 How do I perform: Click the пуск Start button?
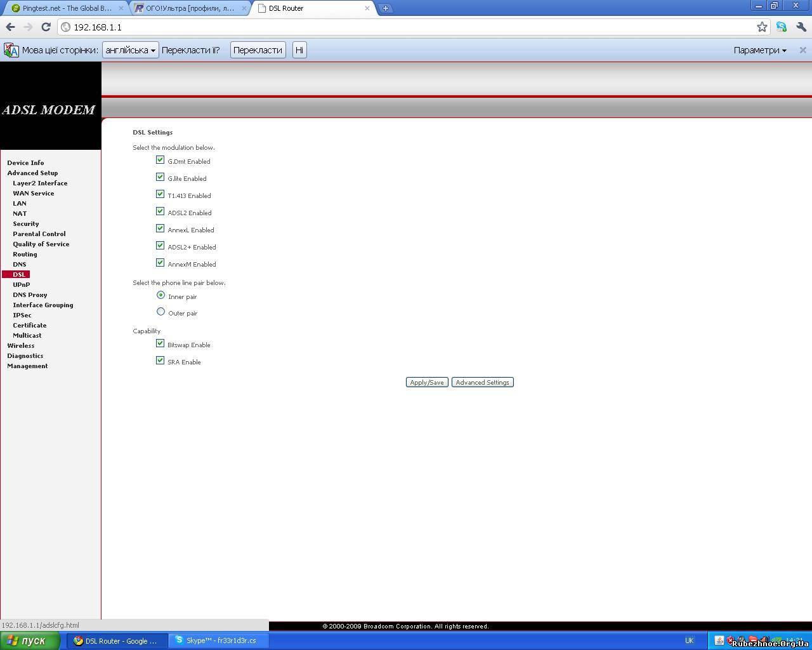pos(30,640)
